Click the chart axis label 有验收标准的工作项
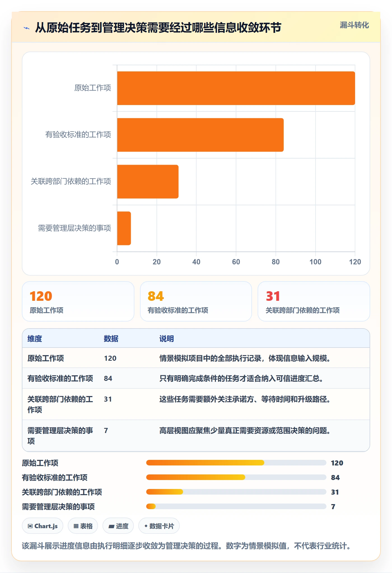 (x=78, y=135)
